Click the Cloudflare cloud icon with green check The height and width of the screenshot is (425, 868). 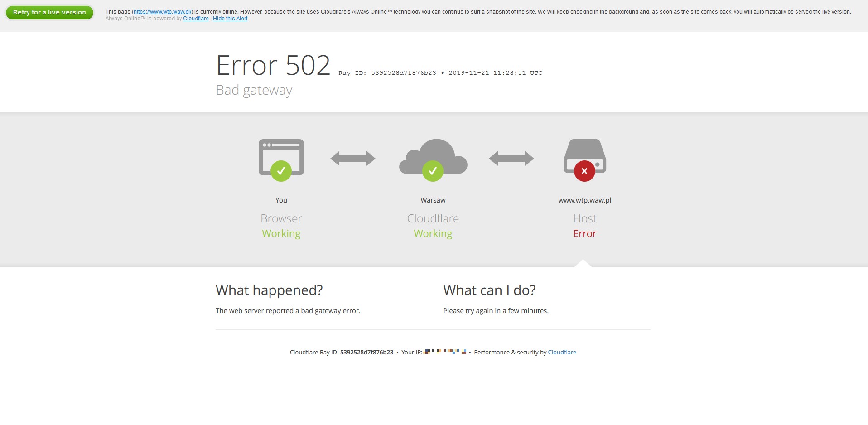(x=433, y=160)
